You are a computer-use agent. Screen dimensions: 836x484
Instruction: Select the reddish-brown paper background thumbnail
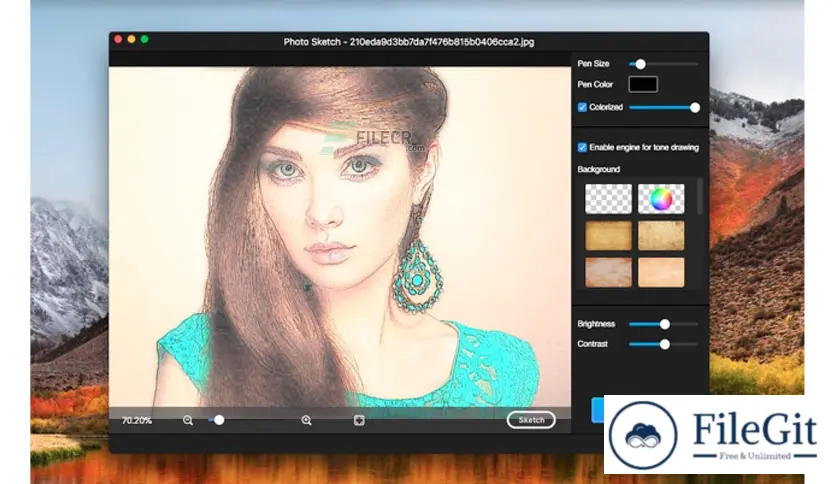click(608, 272)
